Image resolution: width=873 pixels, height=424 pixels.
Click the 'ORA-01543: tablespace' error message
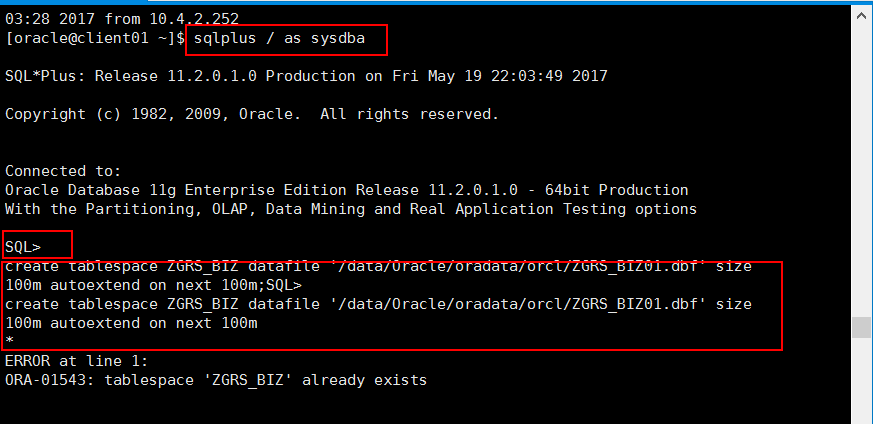click(215, 380)
